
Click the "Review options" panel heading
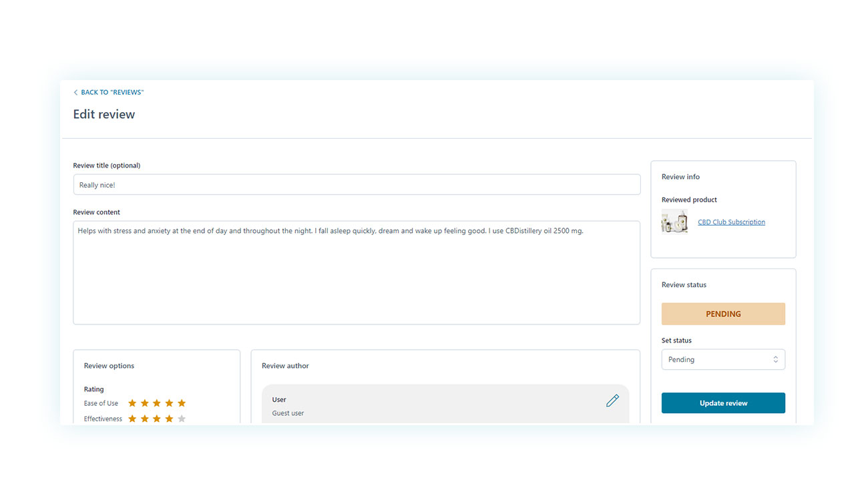(109, 366)
